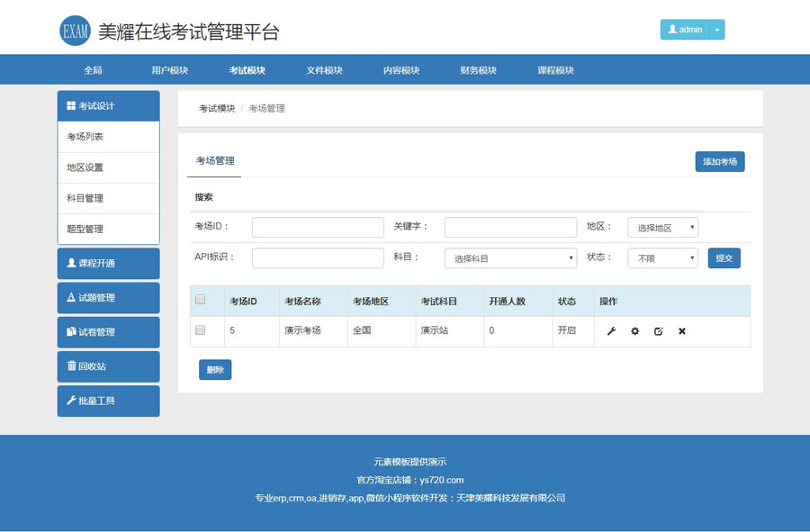Check the checkbox for row 演示考场
This screenshot has width=810, height=532.
click(x=201, y=330)
